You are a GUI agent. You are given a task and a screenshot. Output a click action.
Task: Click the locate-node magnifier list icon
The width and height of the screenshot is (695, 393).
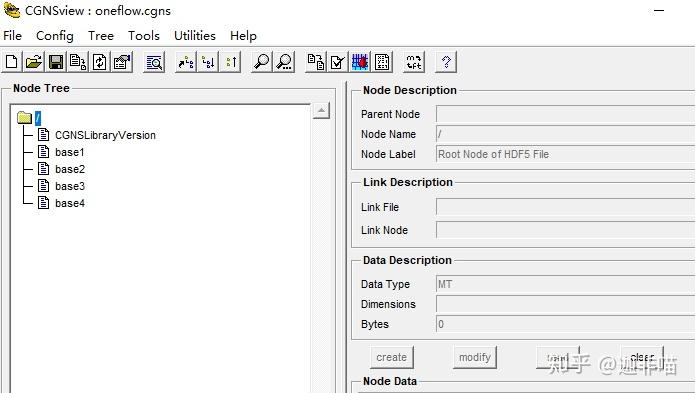154,62
